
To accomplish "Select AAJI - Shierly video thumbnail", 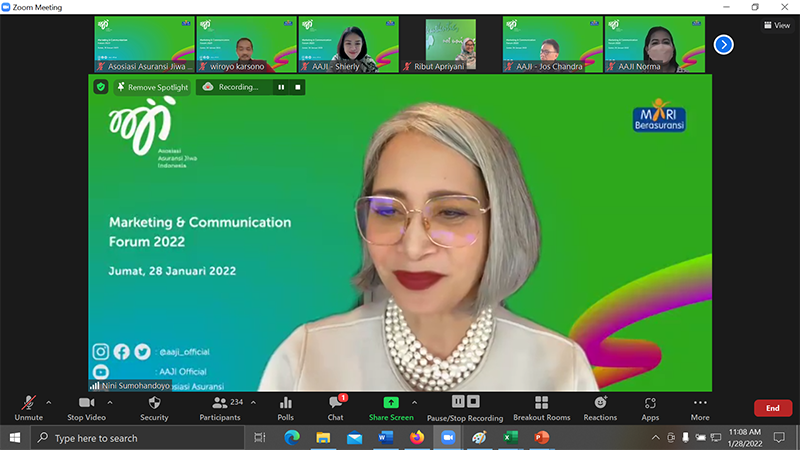I will tap(348, 44).
